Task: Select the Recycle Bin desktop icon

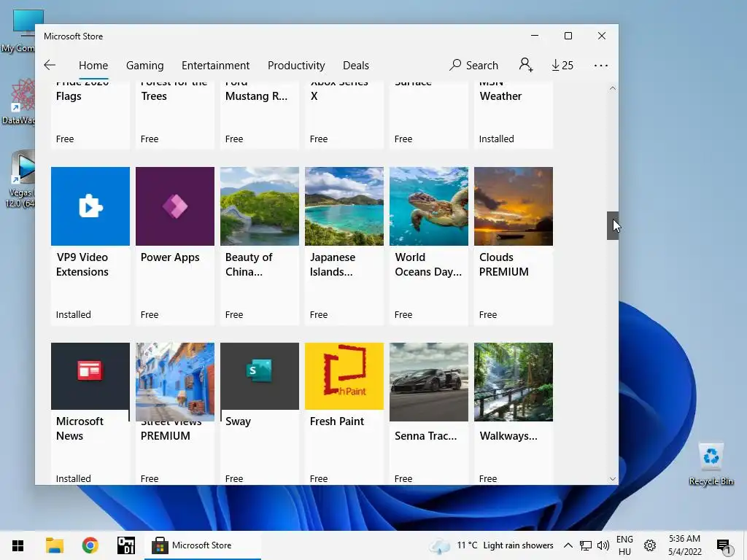Action: point(711,464)
